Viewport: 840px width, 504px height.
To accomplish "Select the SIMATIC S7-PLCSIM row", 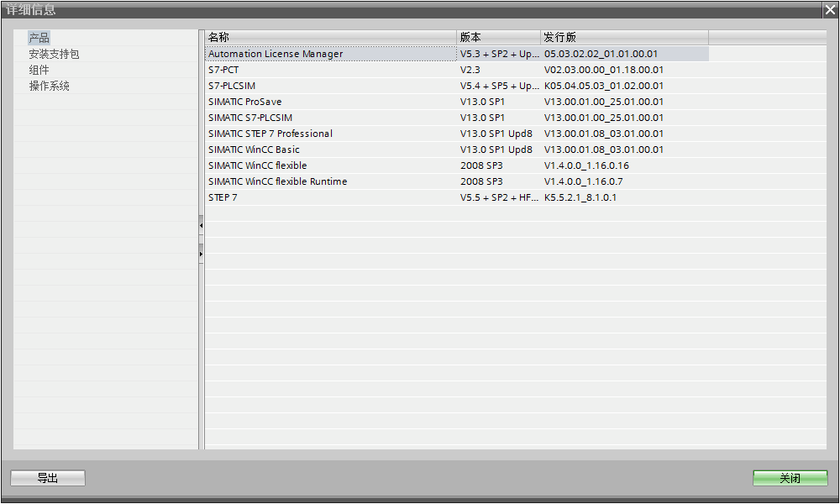I will 457,118.
